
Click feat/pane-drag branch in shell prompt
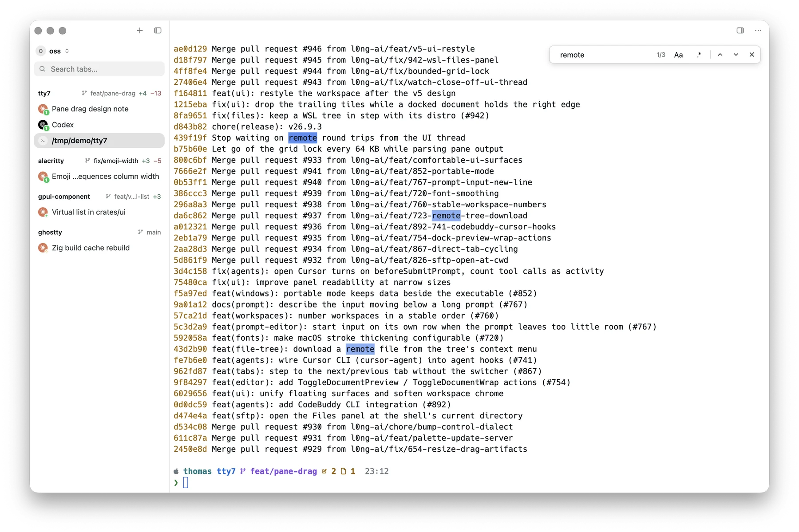284,471
